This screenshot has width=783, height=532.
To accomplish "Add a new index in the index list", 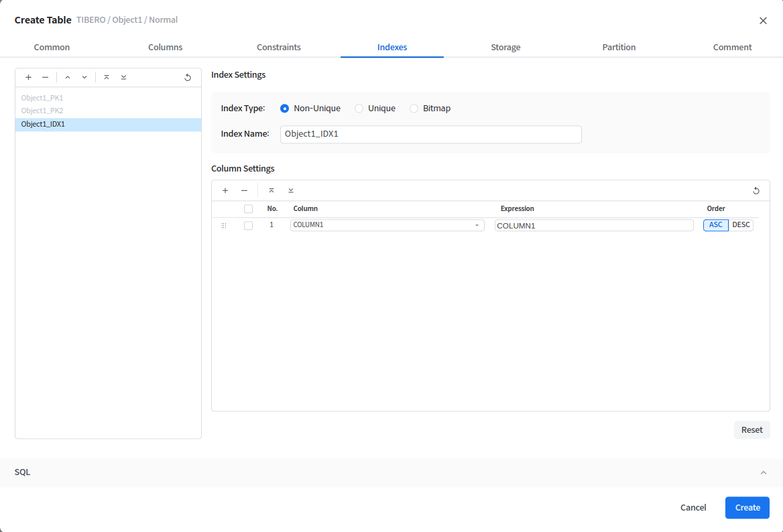I will [x=28, y=78].
